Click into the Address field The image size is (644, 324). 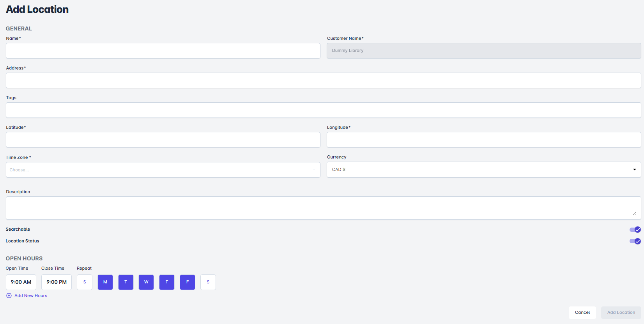pyautogui.click(x=323, y=80)
